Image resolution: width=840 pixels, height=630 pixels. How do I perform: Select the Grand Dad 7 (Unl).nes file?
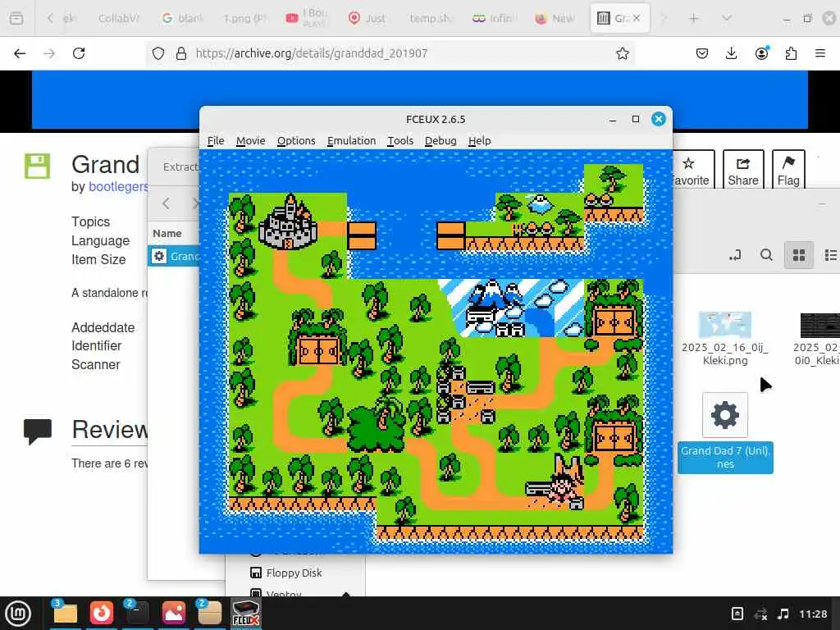pos(725,433)
